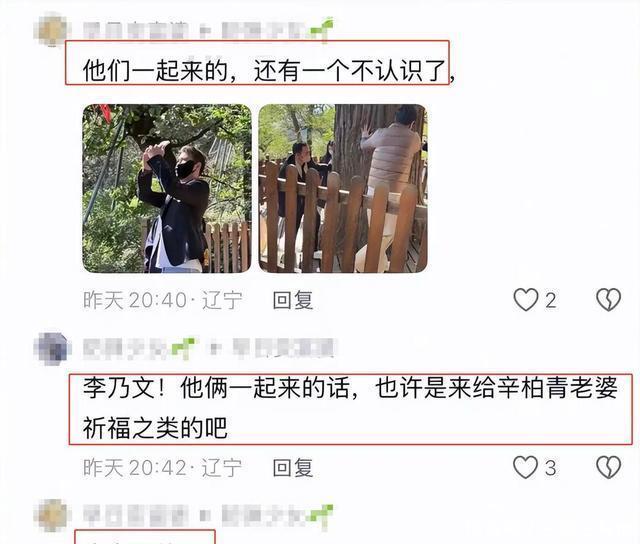Open second commenter's blurred avatar
This screenshot has width=640, height=544.
pyautogui.click(x=52, y=348)
